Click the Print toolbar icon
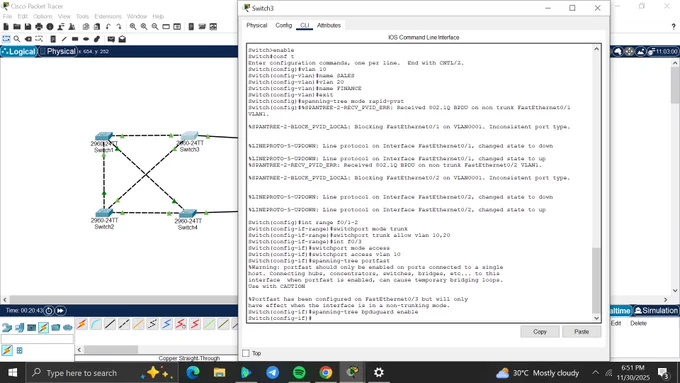 pos(39,27)
